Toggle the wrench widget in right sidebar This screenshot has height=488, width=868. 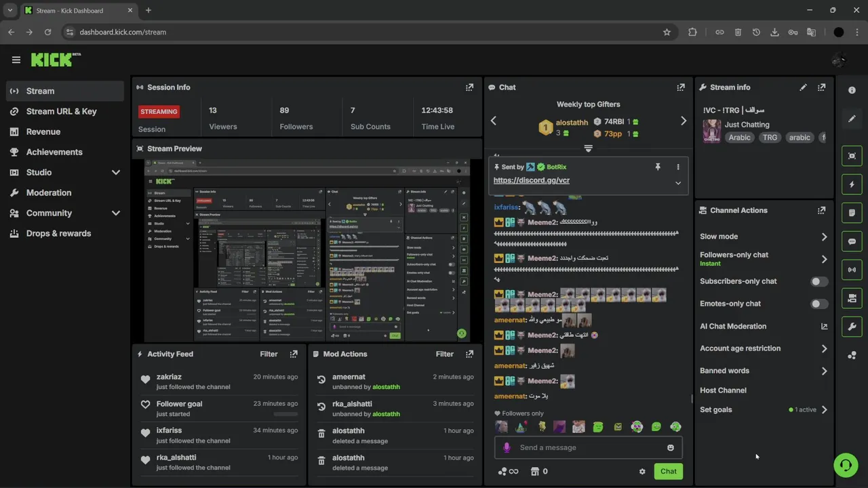pos(852,327)
